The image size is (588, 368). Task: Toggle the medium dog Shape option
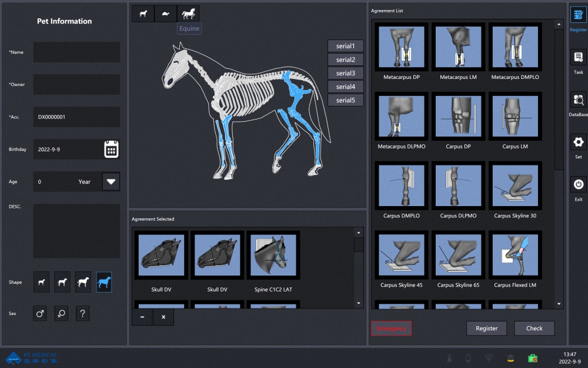coord(61,281)
